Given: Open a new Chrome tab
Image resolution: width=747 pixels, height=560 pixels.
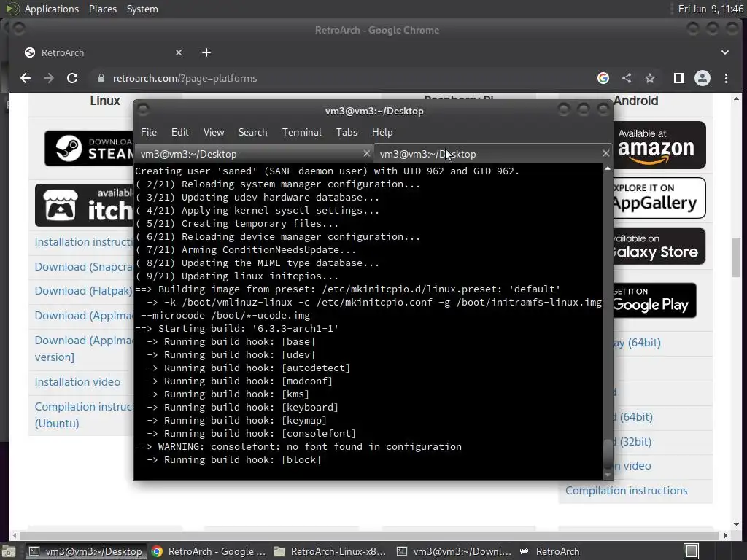Looking at the screenshot, I should pos(206,52).
